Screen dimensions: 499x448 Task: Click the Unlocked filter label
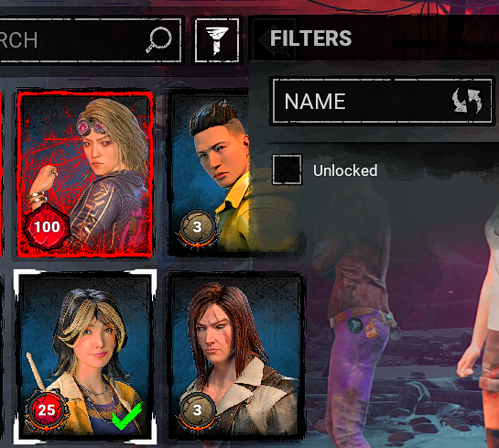tap(345, 170)
